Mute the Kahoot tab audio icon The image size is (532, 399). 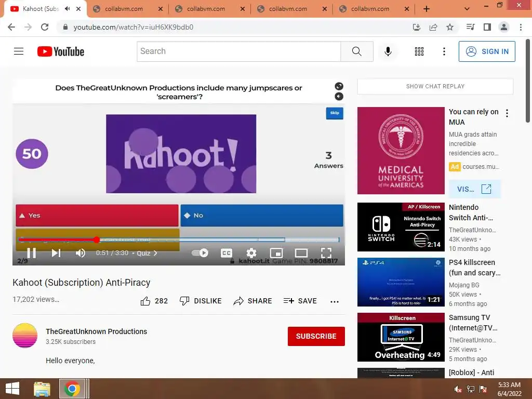tap(68, 9)
